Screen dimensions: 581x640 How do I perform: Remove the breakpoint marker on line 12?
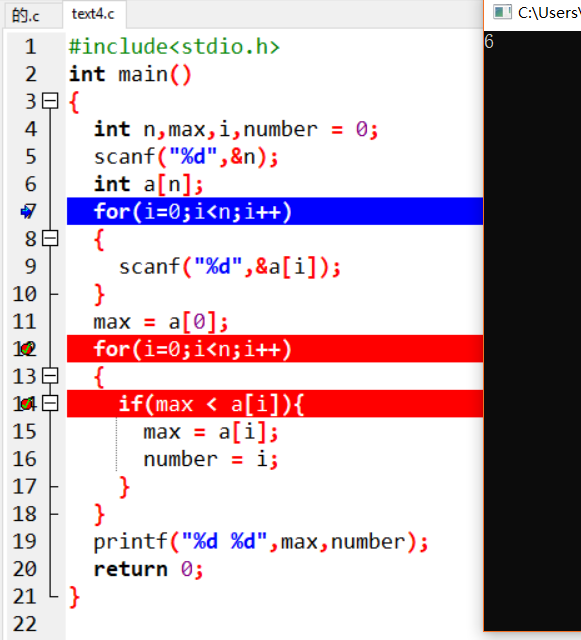(27, 349)
